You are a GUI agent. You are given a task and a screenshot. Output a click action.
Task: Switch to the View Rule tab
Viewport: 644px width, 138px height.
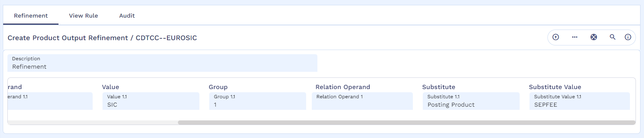point(83,15)
